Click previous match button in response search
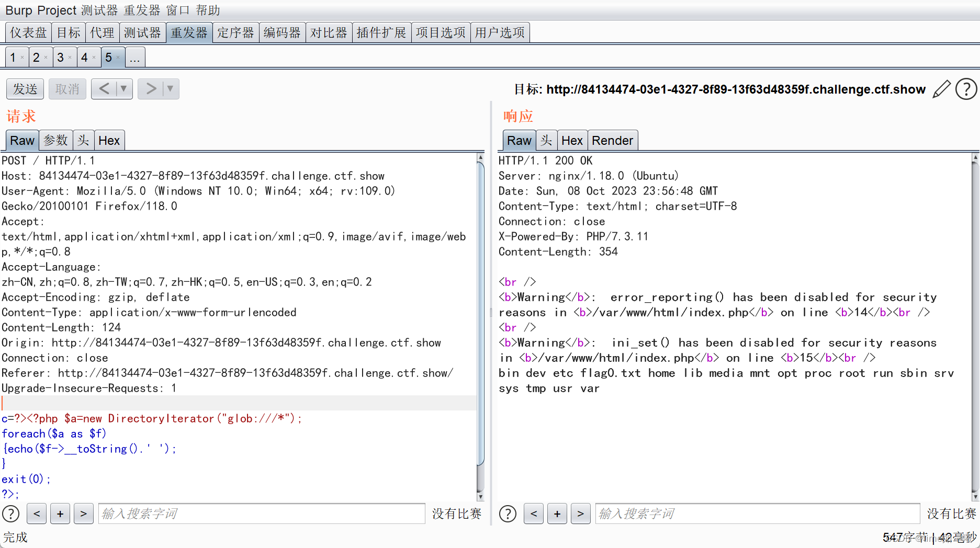This screenshot has height=548, width=980. (534, 514)
